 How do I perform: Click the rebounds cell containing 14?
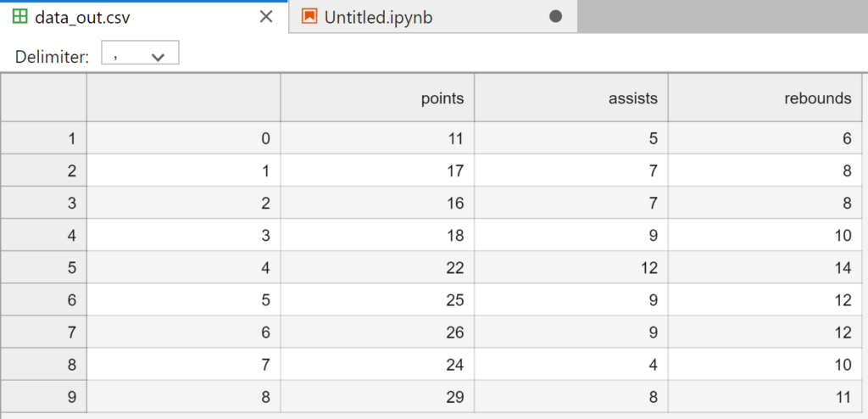765,267
